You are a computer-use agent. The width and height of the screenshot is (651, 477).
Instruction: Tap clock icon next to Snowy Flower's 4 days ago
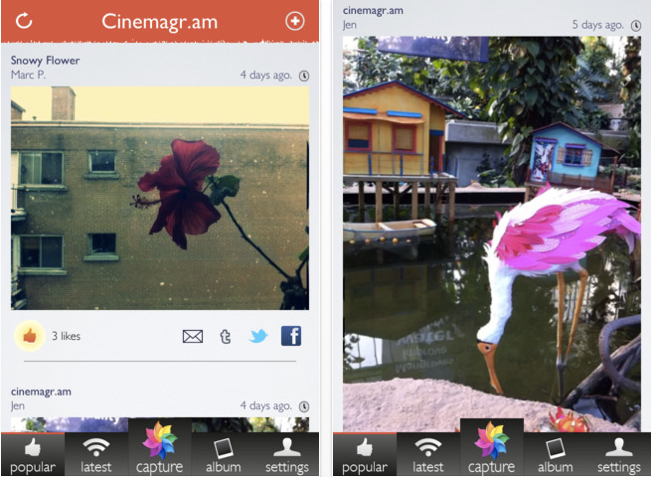click(x=304, y=76)
